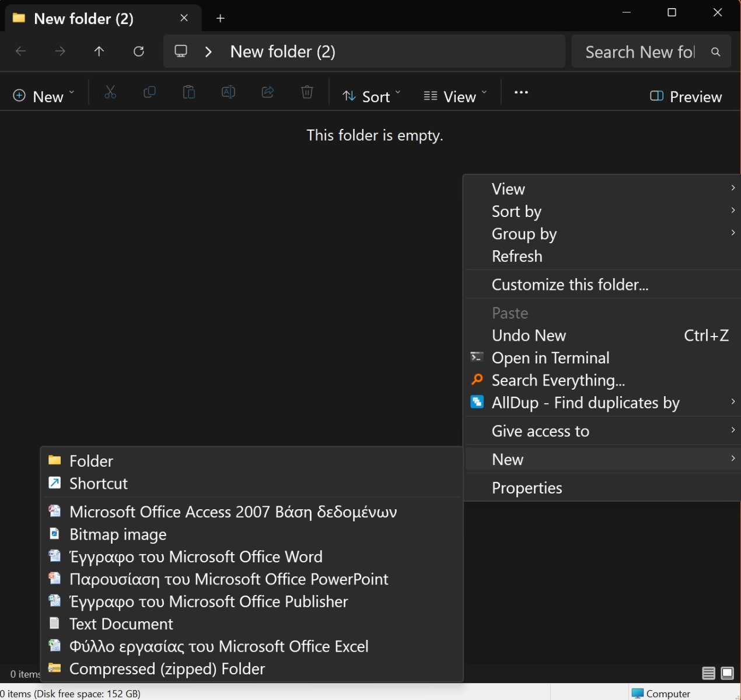Switch to large thumbnails view icon in status bar
The width and height of the screenshot is (741, 700).
tap(728, 674)
